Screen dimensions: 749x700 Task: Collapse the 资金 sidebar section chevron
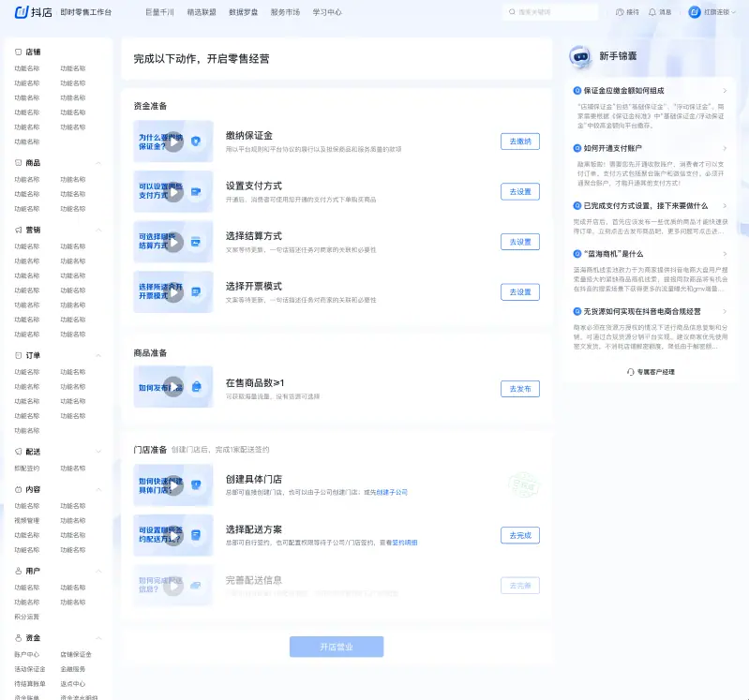pyautogui.click(x=98, y=638)
